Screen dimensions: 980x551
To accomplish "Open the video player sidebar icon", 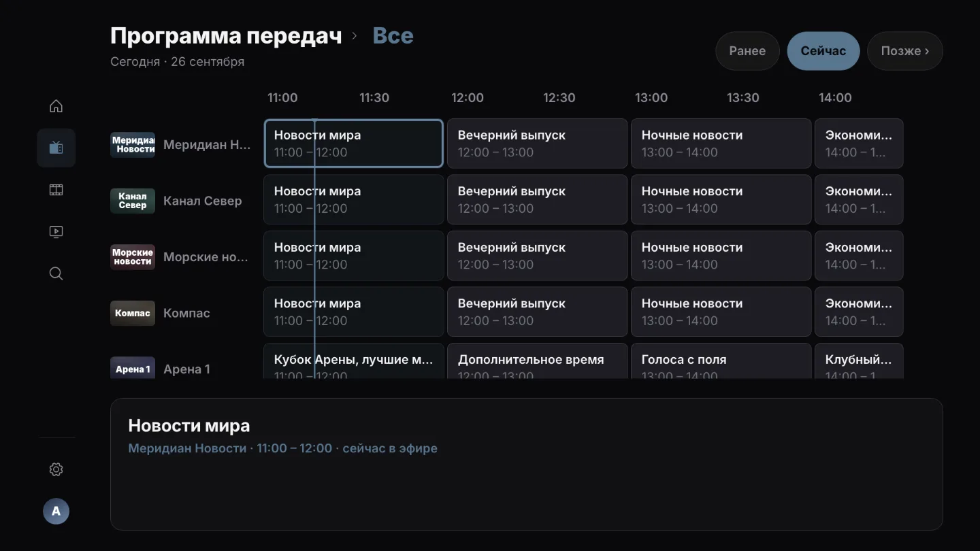I will click(x=56, y=232).
